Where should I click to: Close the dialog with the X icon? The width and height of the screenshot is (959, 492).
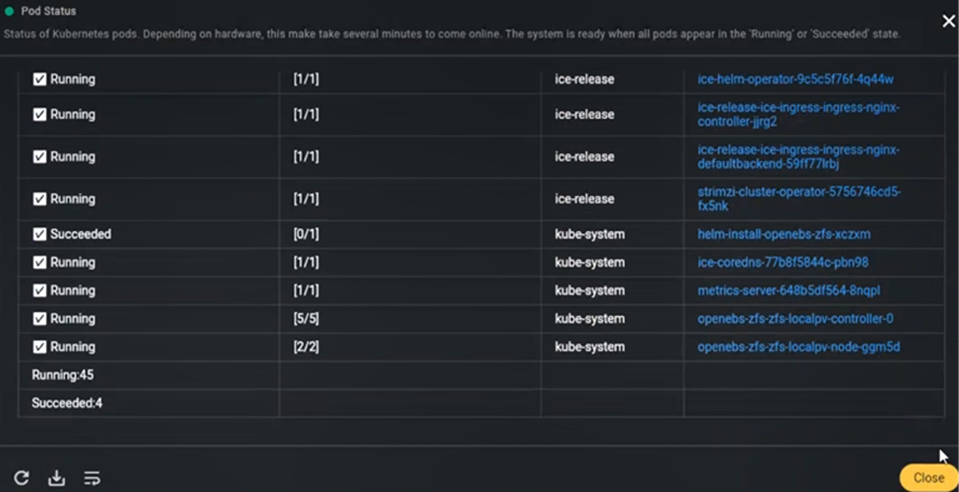tap(948, 22)
